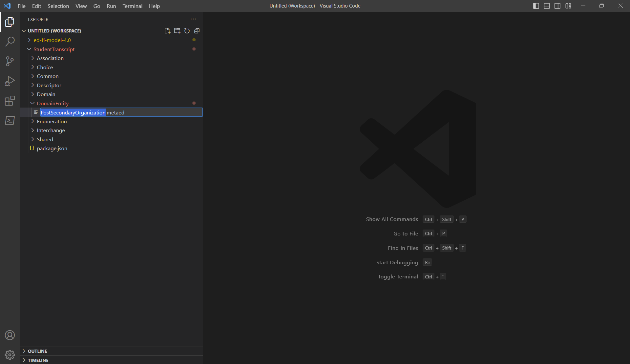Screen dimensions: 630x364
Task: Open Run and Debug view
Action: (x=10, y=81)
